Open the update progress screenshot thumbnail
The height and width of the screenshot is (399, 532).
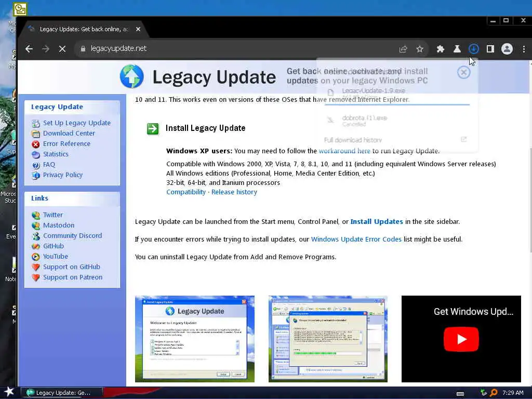(x=328, y=339)
